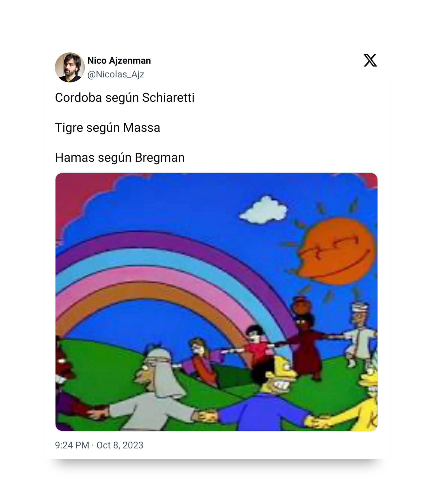Click the Oct 8, 2023 date
The width and height of the screenshot is (433, 504).
(120, 445)
